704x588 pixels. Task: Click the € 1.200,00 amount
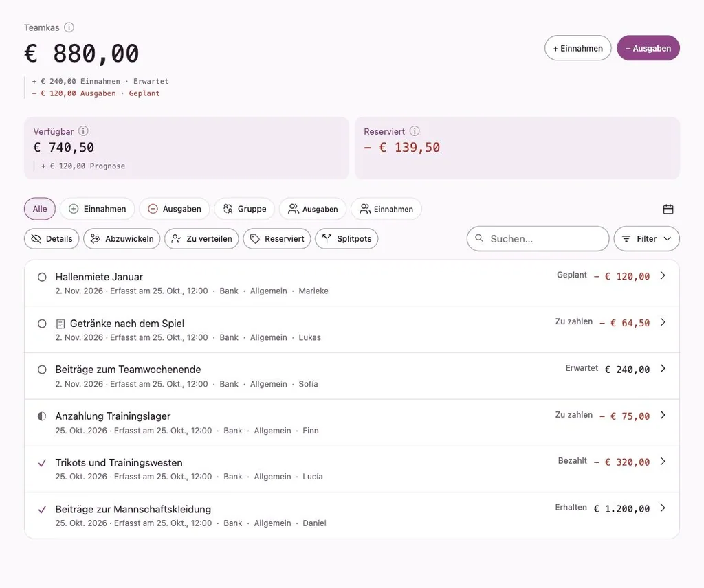tap(621, 508)
